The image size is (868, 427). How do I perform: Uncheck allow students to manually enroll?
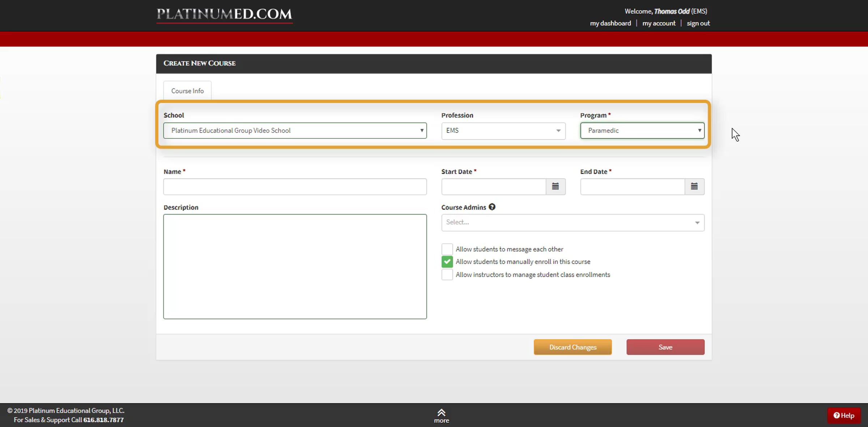click(447, 262)
